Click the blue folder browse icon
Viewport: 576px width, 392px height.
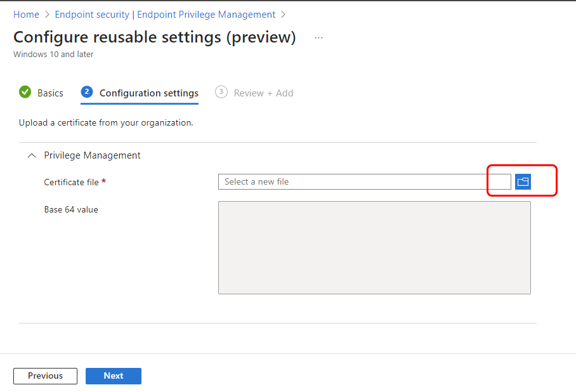(523, 181)
